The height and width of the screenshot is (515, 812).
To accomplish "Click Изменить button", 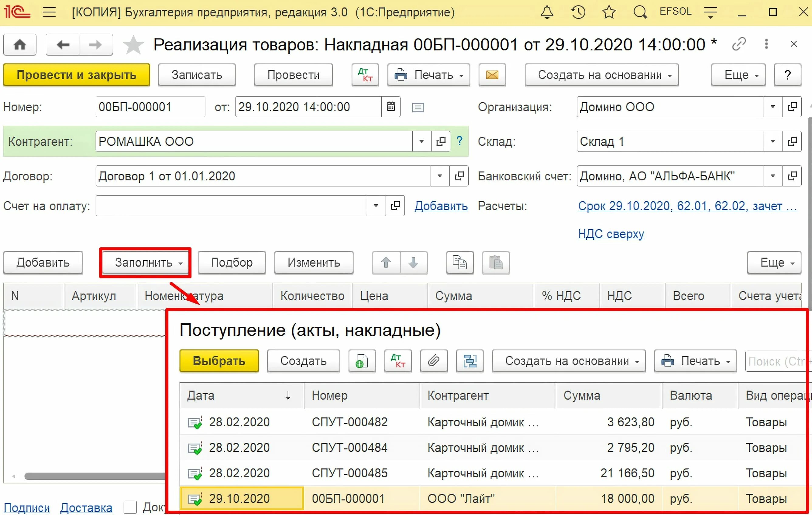I will tap(314, 263).
